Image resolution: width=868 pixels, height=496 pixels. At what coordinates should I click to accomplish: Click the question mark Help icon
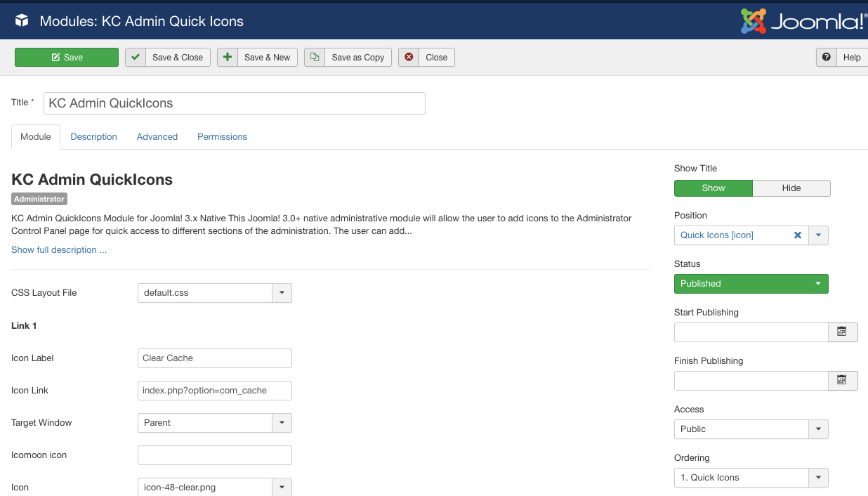[827, 57]
